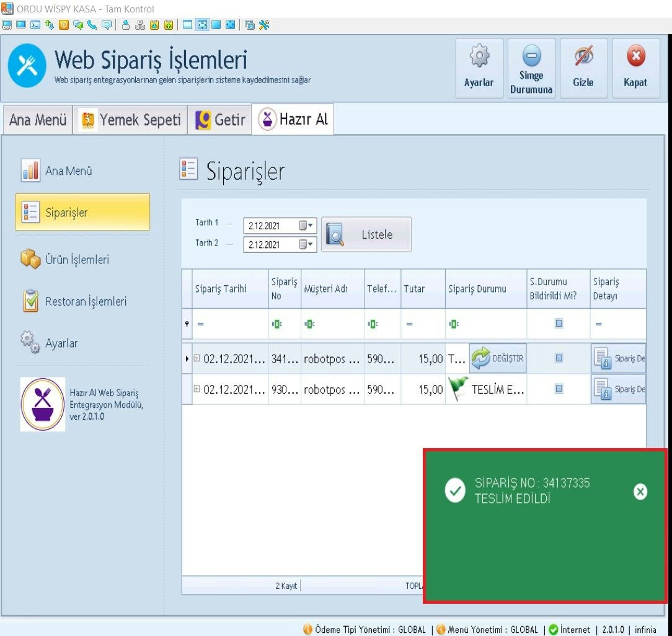Viewport: 672px width, 636px height.
Task: Click the blue screen icon second in top toolbar
Action: point(21,25)
